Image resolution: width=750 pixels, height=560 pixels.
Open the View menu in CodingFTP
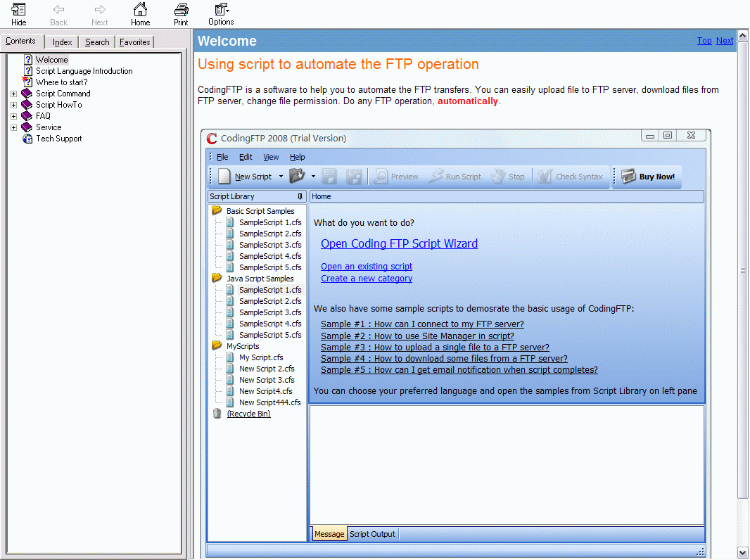click(271, 157)
